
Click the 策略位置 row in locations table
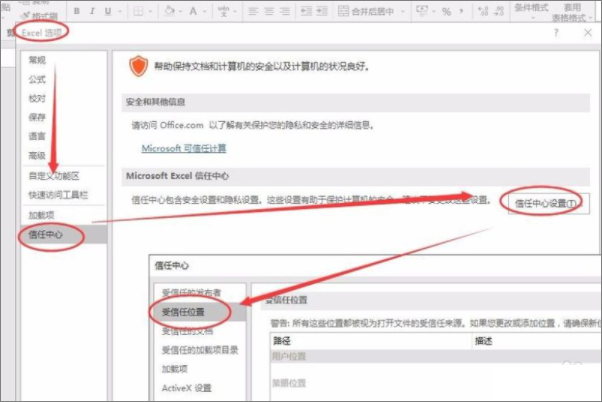(x=436, y=383)
